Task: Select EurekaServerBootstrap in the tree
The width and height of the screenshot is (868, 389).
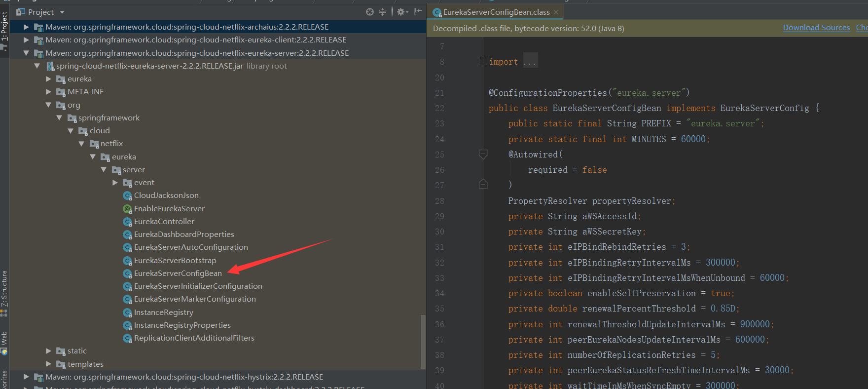Action: coord(175,260)
